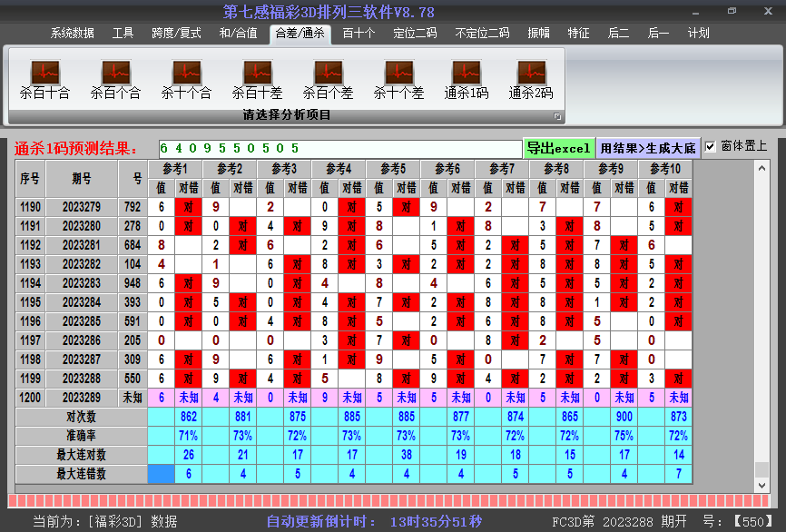The width and height of the screenshot is (786, 532).
Task: Click the 准确率 row label
Action: tap(81, 436)
